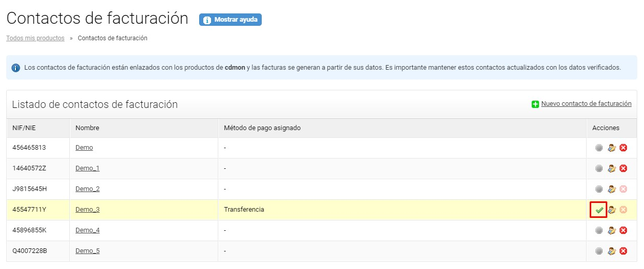Open the Demo_3 contact name link
644x269 pixels.
[x=87, y=210]
